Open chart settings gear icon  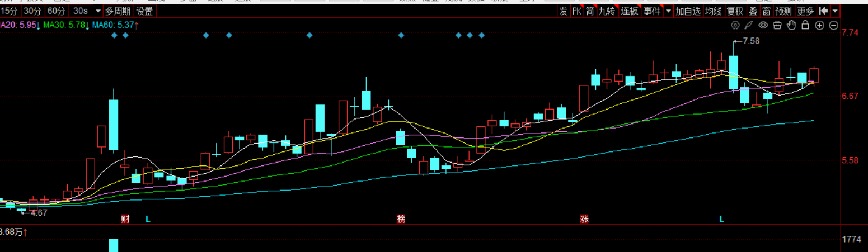tap(735, 25)
